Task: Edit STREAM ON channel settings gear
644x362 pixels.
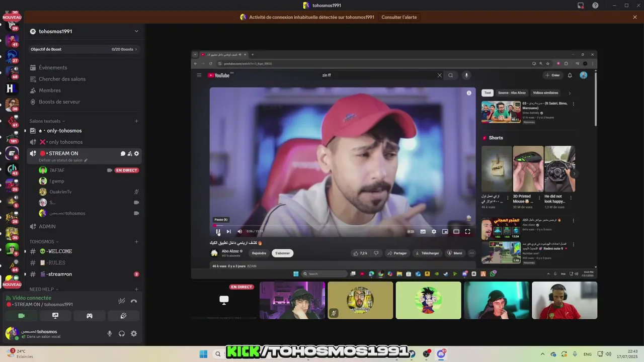Action: (136, 153)
